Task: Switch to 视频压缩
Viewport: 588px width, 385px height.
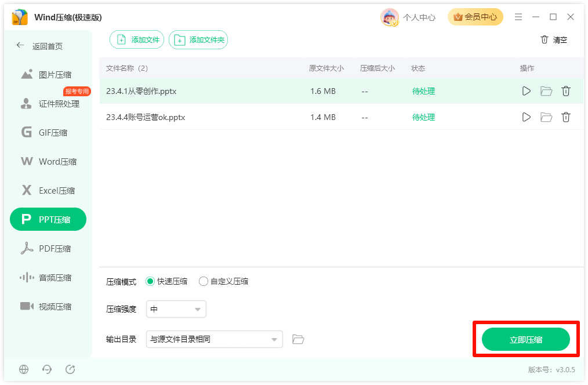Action: (48, 307)
